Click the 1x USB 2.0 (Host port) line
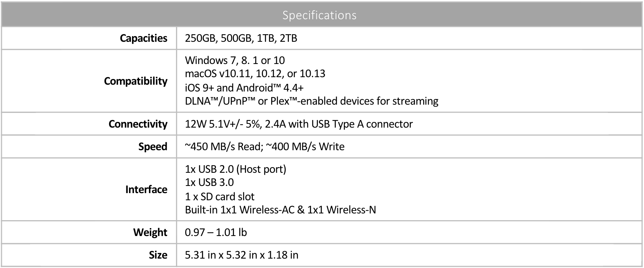Screen dimensions: 644x268 click(235, 169)
